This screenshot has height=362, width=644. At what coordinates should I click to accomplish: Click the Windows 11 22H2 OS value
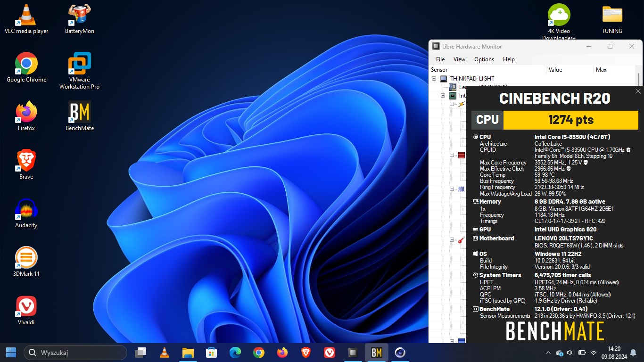[x=558, y=254]
